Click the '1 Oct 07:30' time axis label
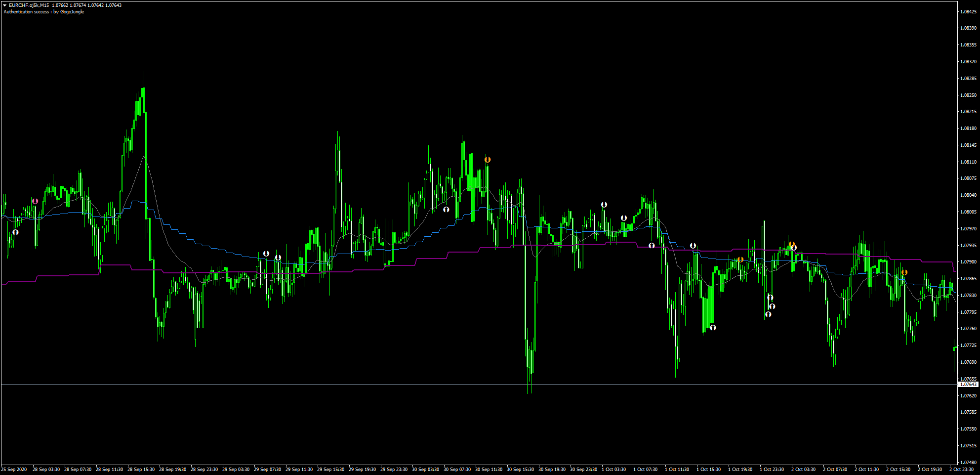 click(x=645, y=470)
